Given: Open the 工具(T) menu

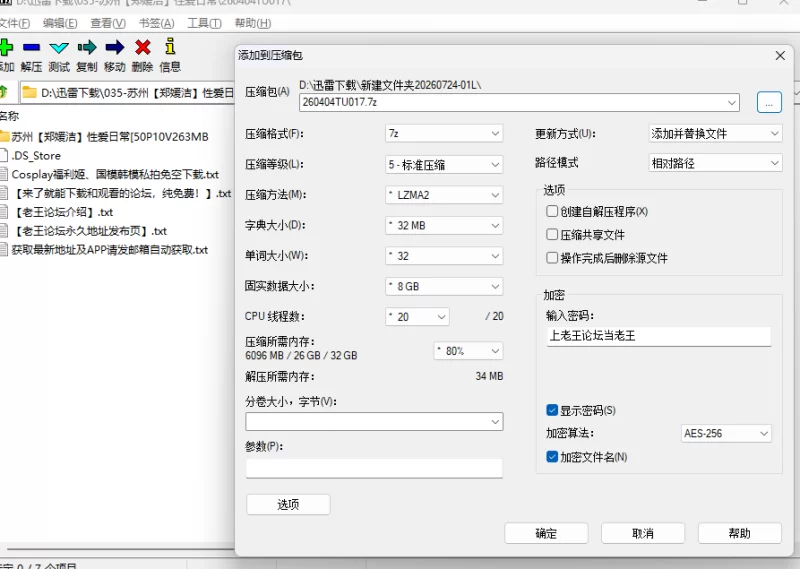Looking at the screenshot, I should (204, 23).
